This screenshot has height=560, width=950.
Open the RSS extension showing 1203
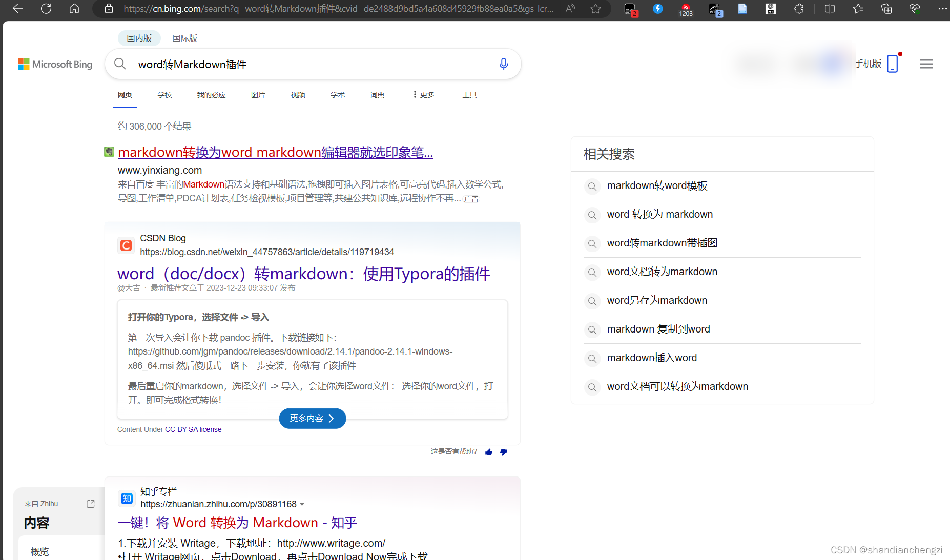tap(686, 10)
